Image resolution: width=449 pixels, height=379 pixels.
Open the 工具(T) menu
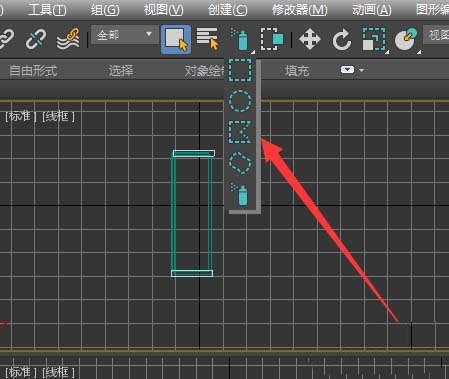click(x=47, y=10)
